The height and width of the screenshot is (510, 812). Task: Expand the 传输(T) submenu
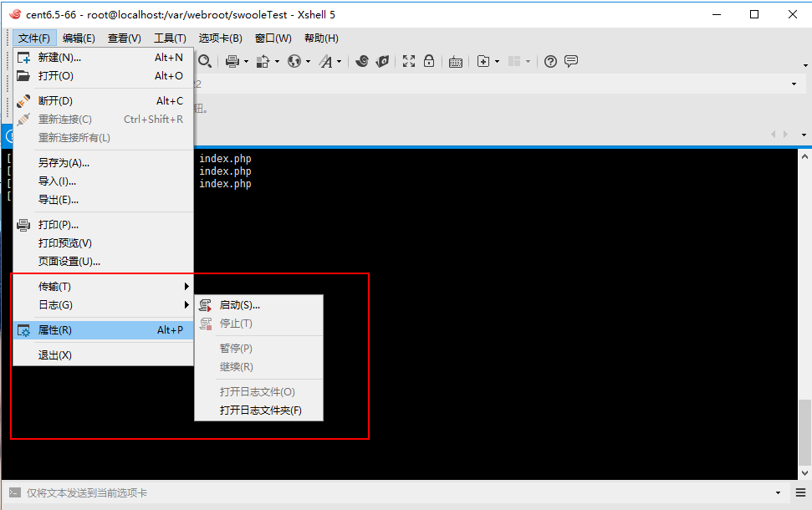[103, 286]
